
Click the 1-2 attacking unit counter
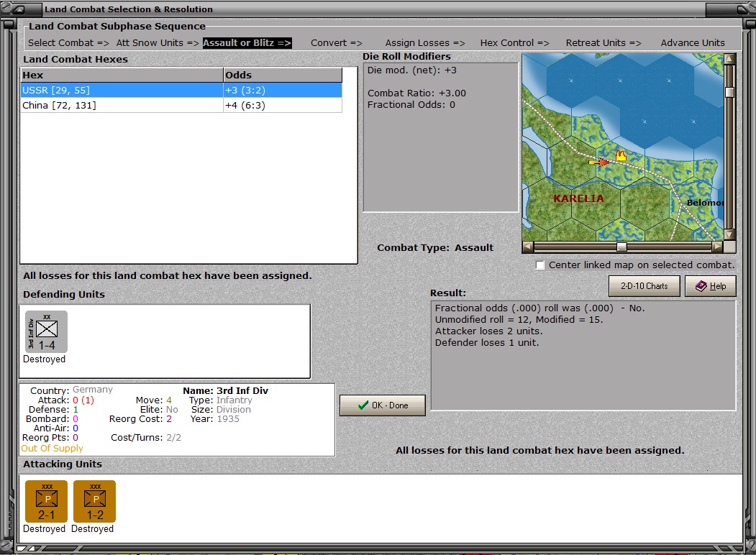pos(95,501)
